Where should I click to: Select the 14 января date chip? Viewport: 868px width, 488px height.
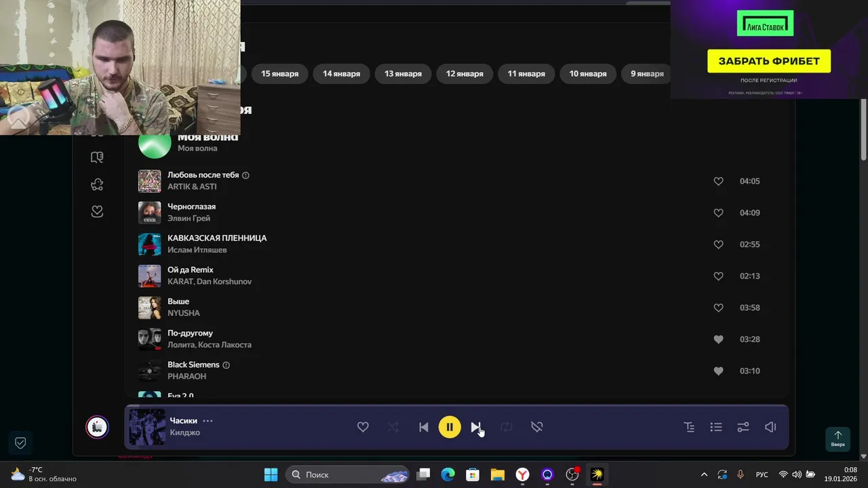click(341, 74)
